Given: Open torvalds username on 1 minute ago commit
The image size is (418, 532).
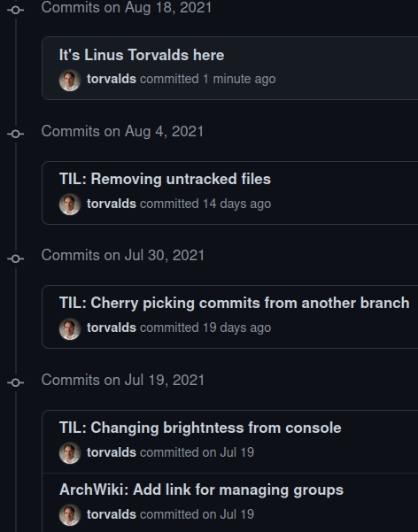Looking at the screenshot, I should [112, 79].
